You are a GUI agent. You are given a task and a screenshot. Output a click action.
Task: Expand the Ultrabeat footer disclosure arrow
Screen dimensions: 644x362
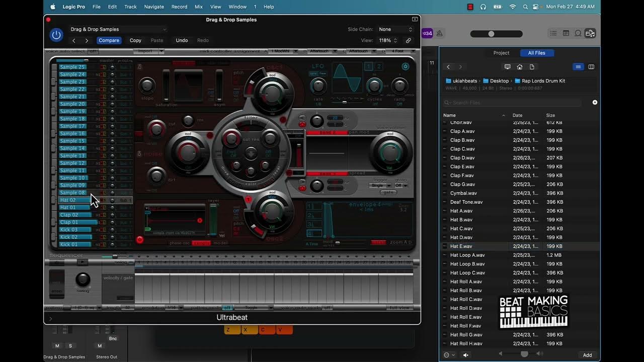(50, 318)
